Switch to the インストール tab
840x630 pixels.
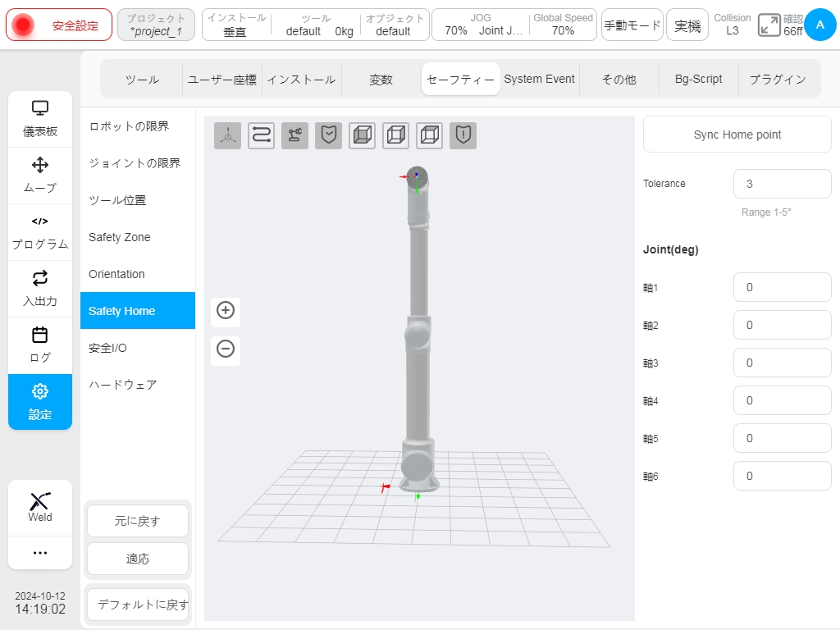[302, 80]
